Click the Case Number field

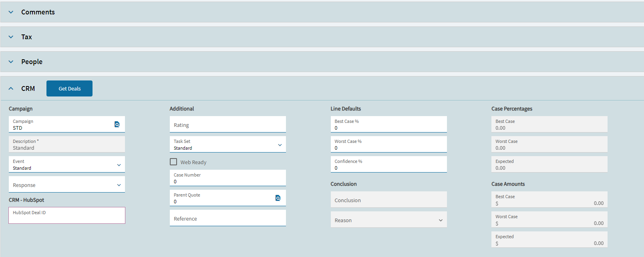pyautogui.click(x=228, y=178)
